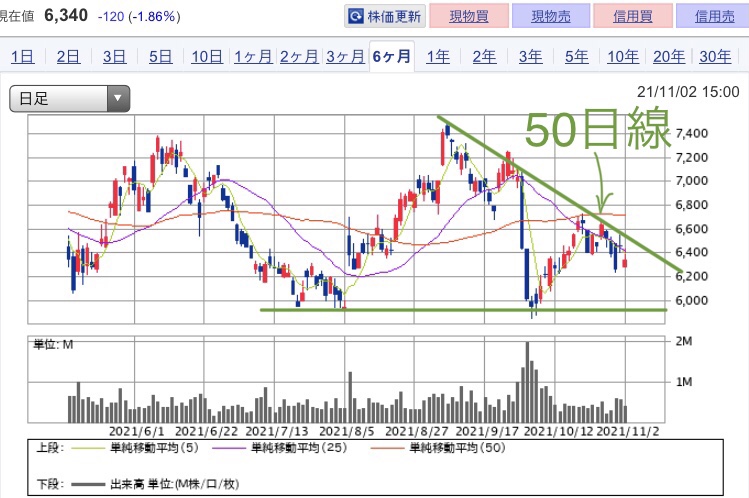
Task: Click the 2021/8/27 date label
Action: pos(417,432)
